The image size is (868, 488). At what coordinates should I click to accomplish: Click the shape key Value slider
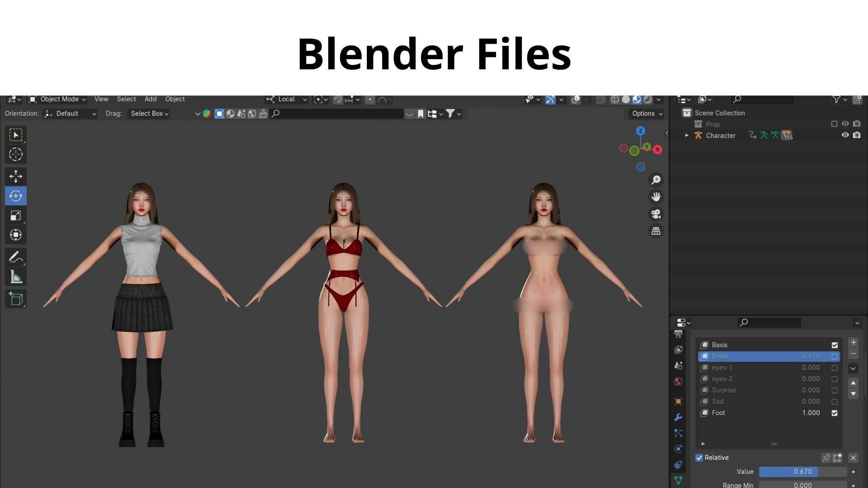coord(803,472)
